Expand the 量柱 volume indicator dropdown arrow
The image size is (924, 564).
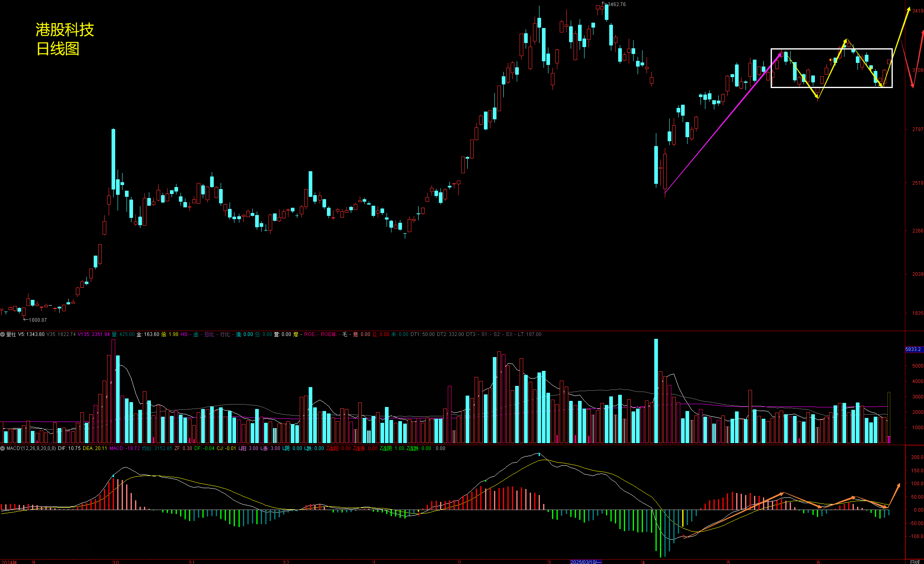[2, 334]
